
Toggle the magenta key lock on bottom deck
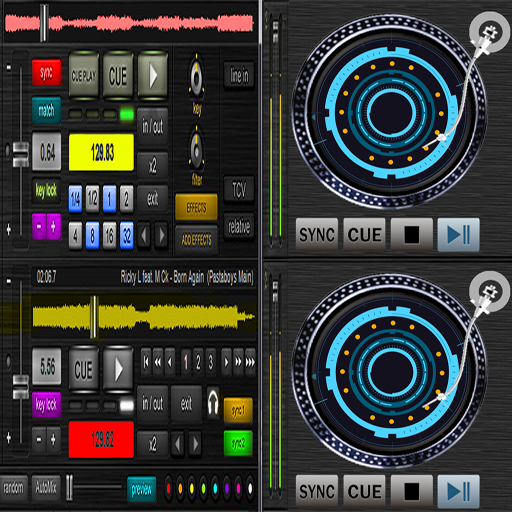tap(47, 405)
